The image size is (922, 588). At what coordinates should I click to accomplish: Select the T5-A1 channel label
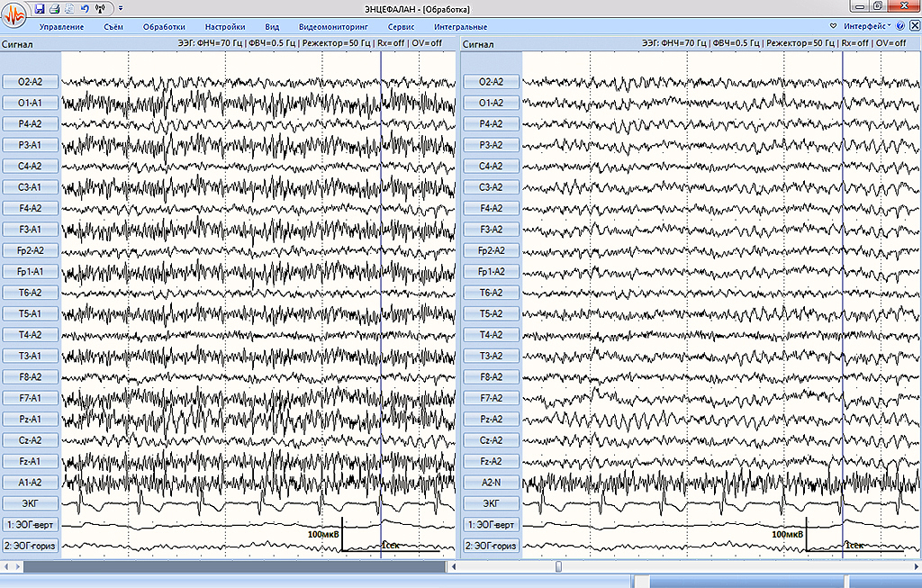pyautogui.click(x=31, y=314)
